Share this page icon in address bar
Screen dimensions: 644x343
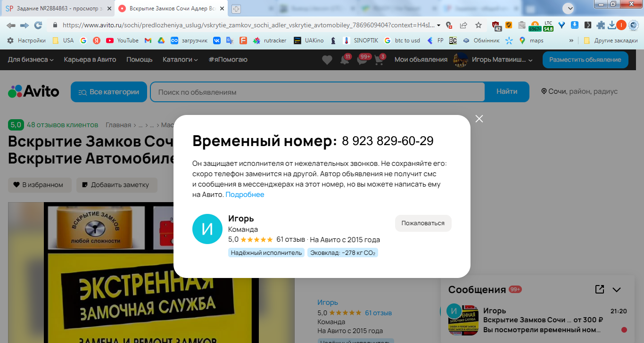pos(464,25)
